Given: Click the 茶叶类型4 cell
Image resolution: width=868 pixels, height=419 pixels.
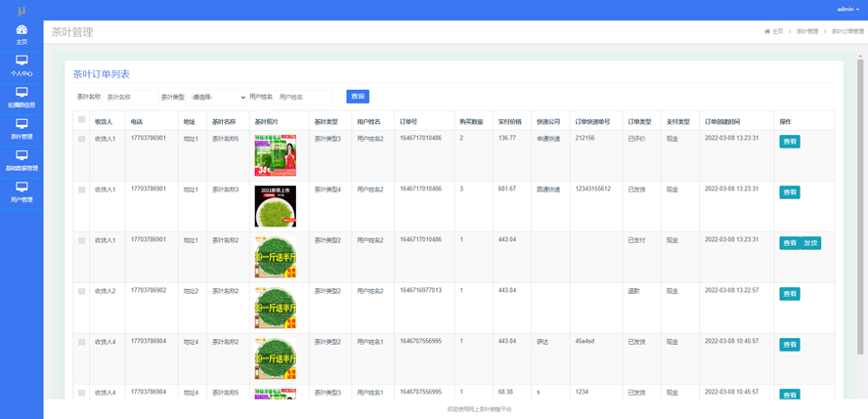Looking at the screenshot, I should [x=327, y=189].
